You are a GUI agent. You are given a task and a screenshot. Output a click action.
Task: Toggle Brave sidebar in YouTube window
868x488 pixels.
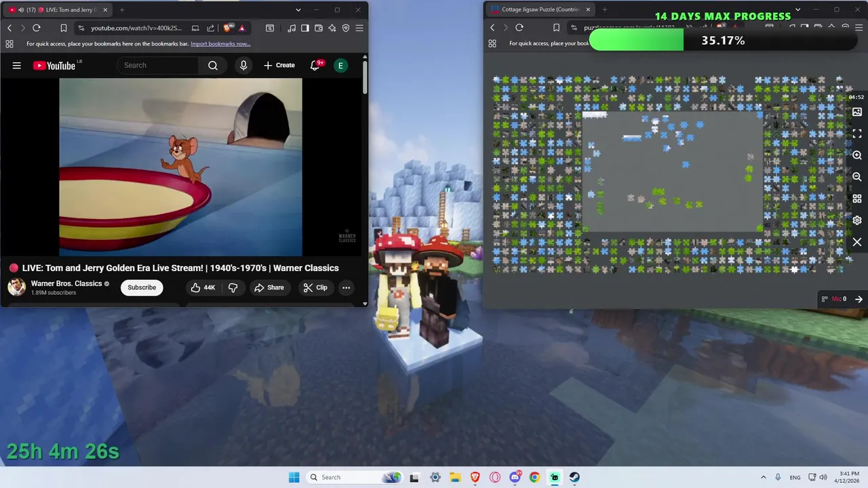305,28
